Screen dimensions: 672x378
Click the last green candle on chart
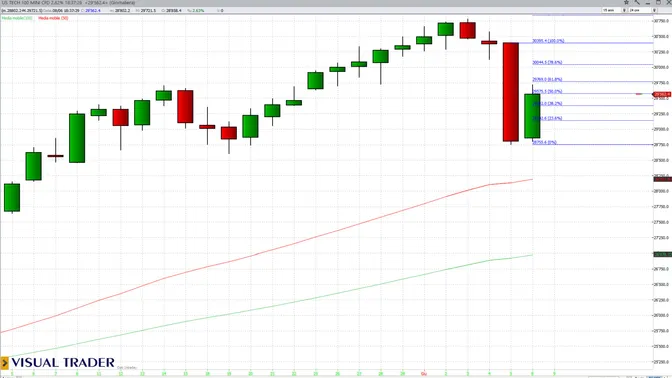click(532, 116)
